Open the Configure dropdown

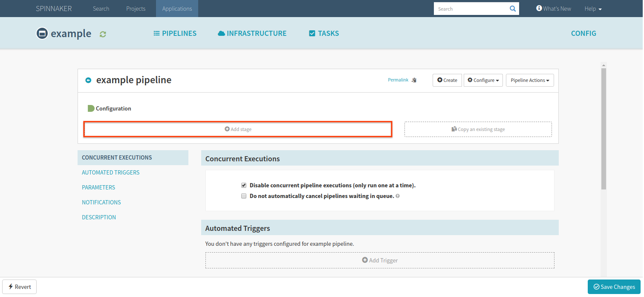(483, 80)
